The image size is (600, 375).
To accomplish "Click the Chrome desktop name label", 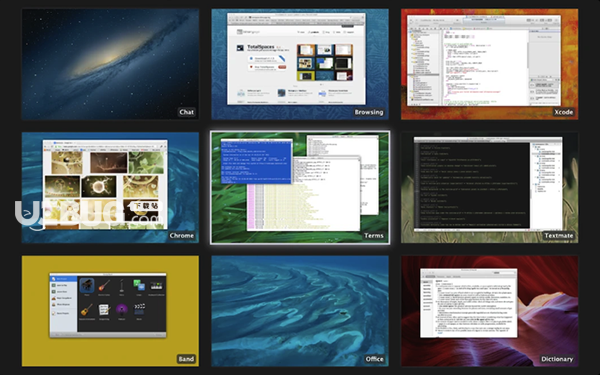I will [182, 236].
